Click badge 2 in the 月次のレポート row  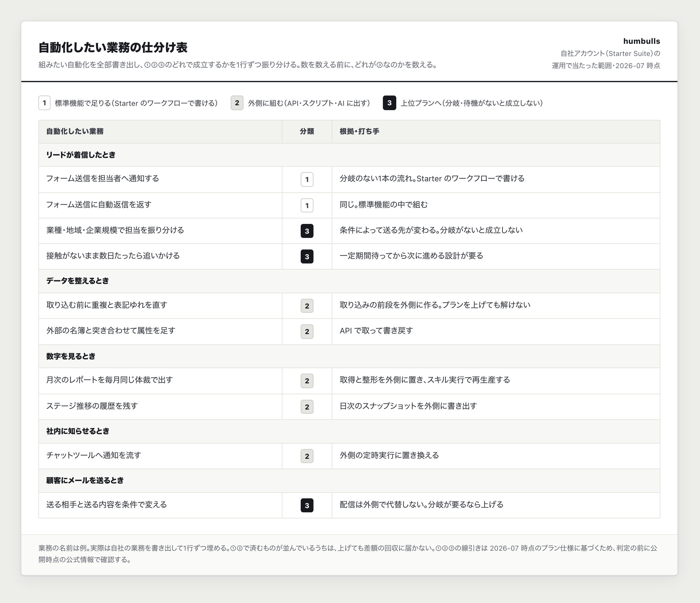(307, 381)
